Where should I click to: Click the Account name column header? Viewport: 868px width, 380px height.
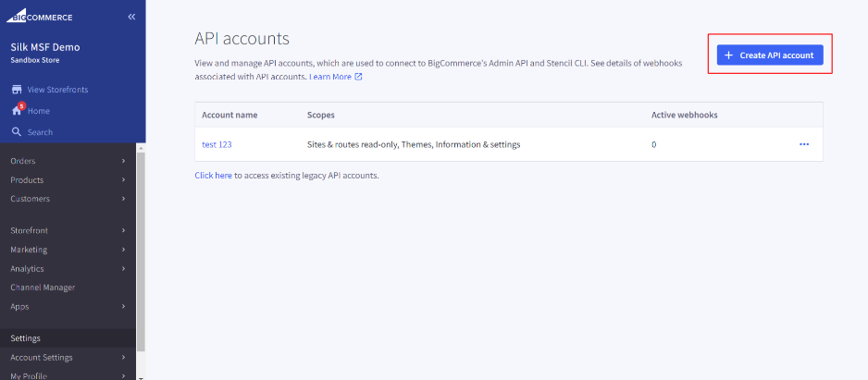(229, 115)
